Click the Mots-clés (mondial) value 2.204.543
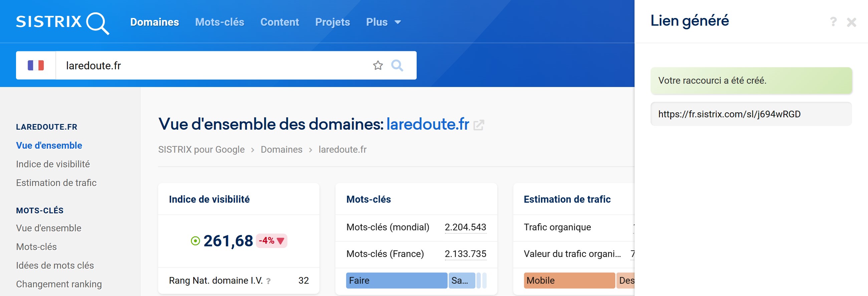The image size is (868, 296). (x=465, y=227)
